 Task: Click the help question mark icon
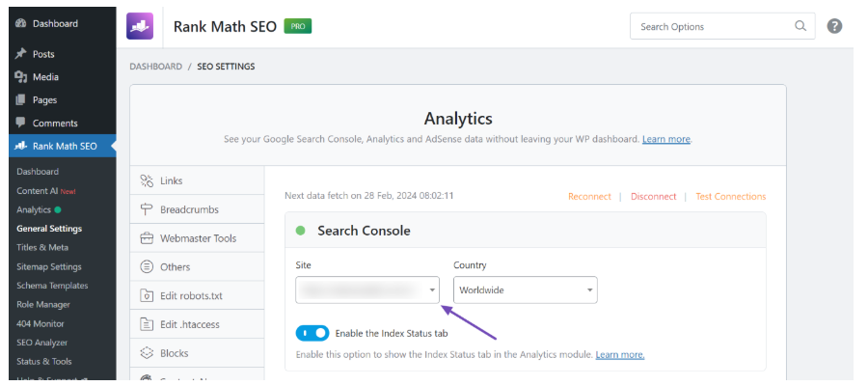coord(834,26)
